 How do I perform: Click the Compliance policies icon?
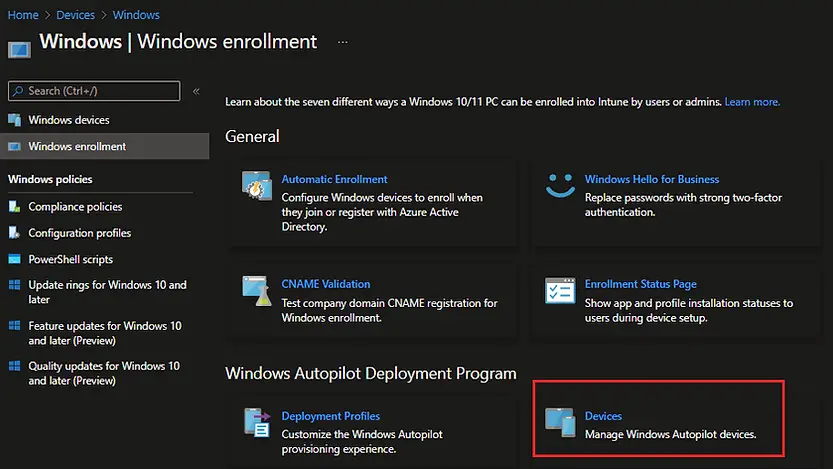(14, 207)
